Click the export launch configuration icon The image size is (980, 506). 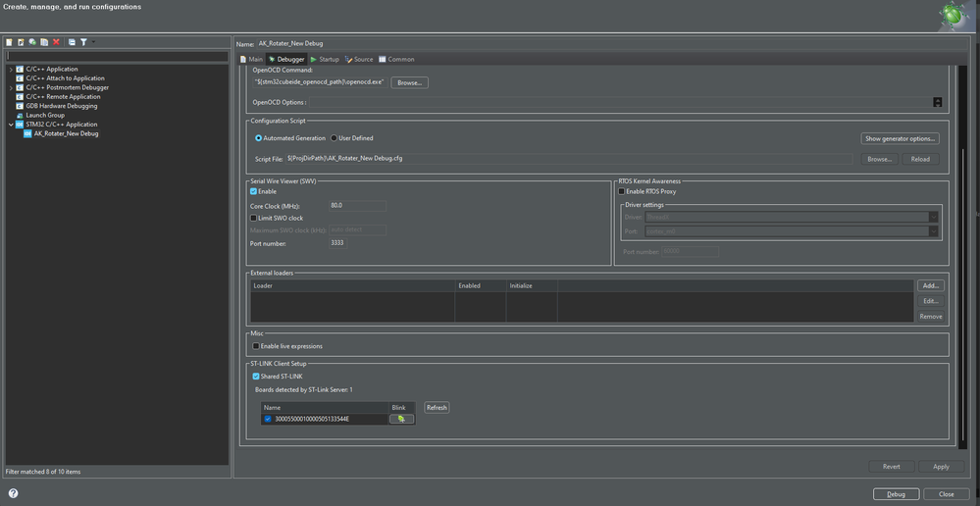tap(32, 42)
